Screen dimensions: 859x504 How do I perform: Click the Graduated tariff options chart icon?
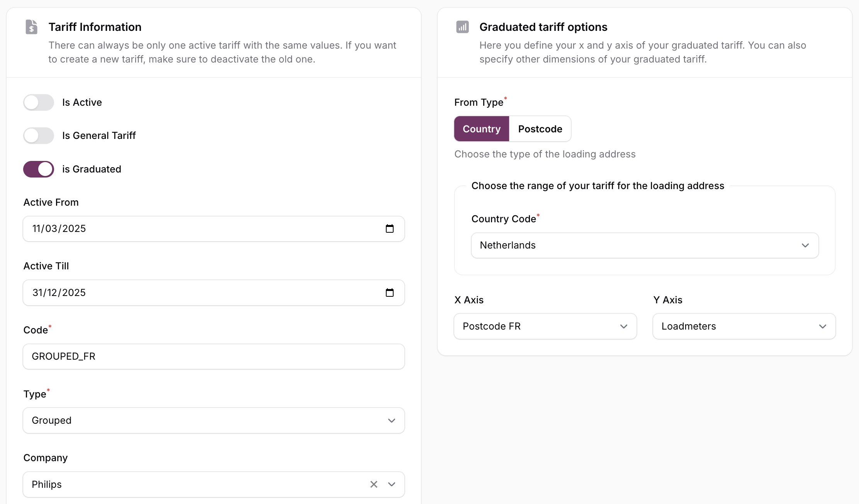click(462, 27)
